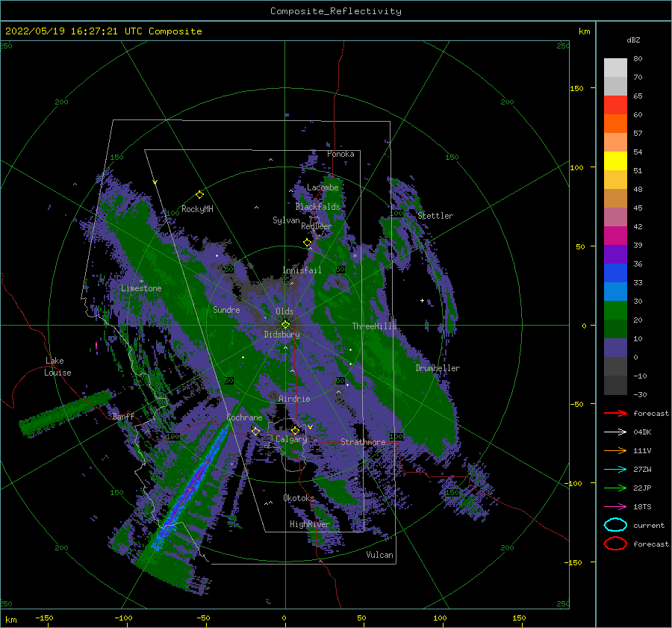Click the yellow diamond marker above Calgary
This screenshot has width=672, height=628.
tap(295, 430)
